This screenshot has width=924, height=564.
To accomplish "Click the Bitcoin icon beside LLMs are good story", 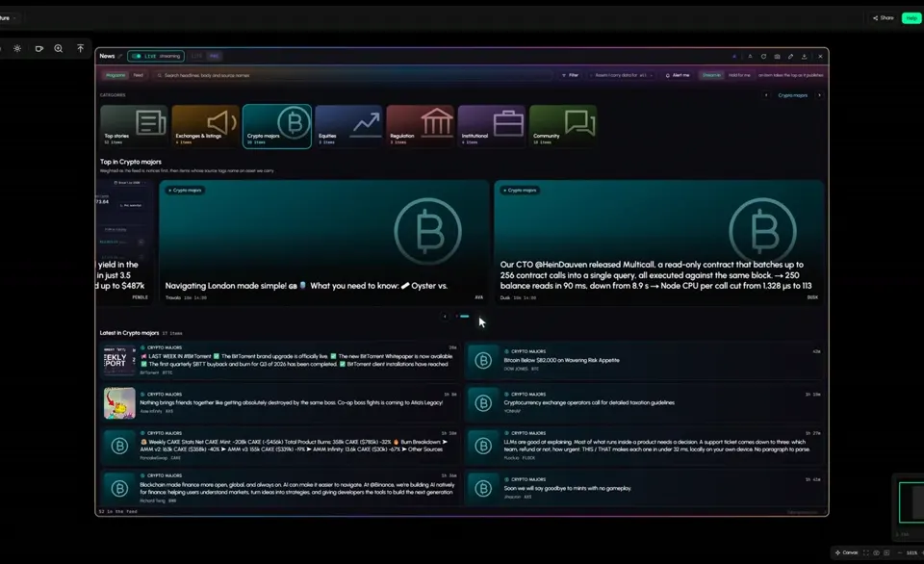I will click(x=483, y=446).
